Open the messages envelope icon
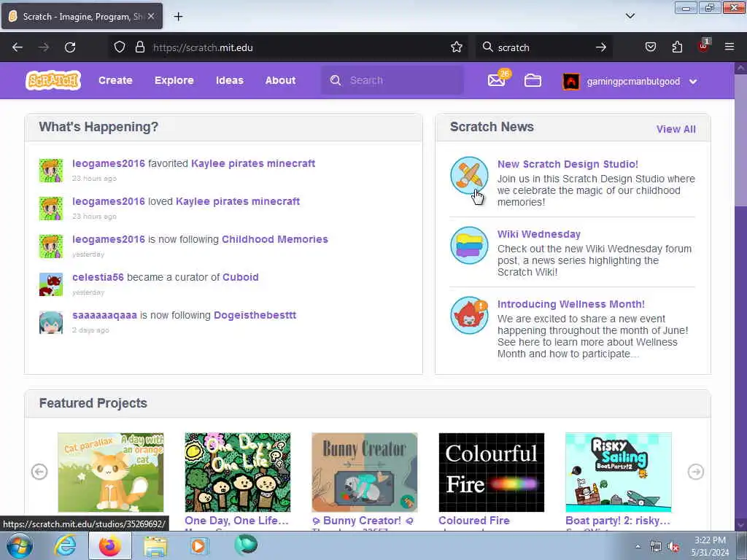The image size is (747, 560). (496, 80)
